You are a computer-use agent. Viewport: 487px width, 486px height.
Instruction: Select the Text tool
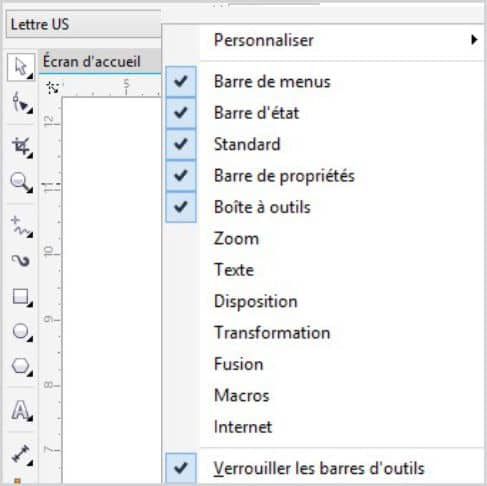click(21, 411)
